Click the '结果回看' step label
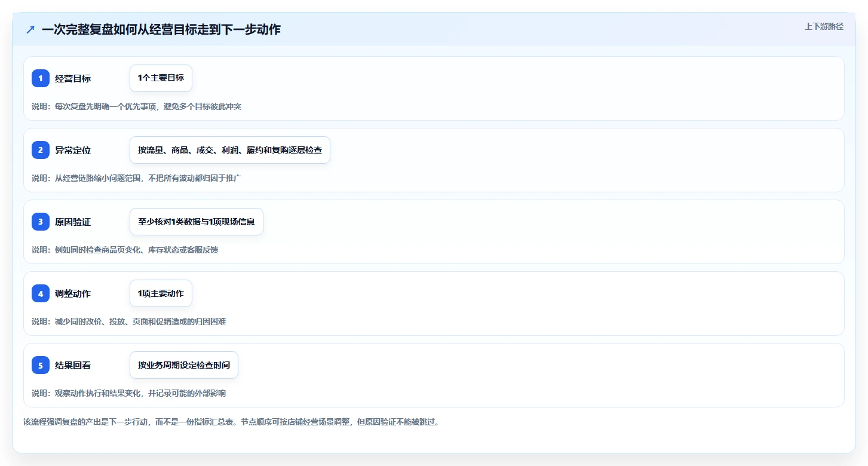 [x=73, y=365]
